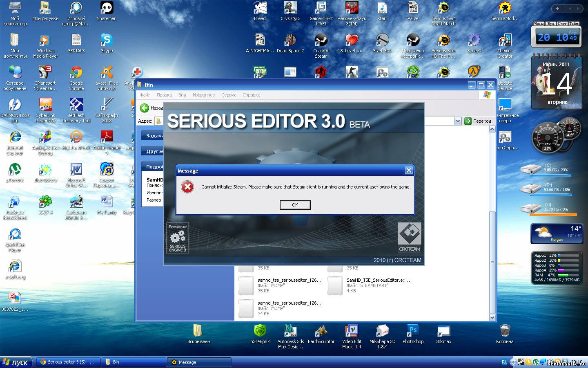This screenshot has height=368, width=588.
Task: Open the Вид menu in Bin window
Action: pos(182,95)
